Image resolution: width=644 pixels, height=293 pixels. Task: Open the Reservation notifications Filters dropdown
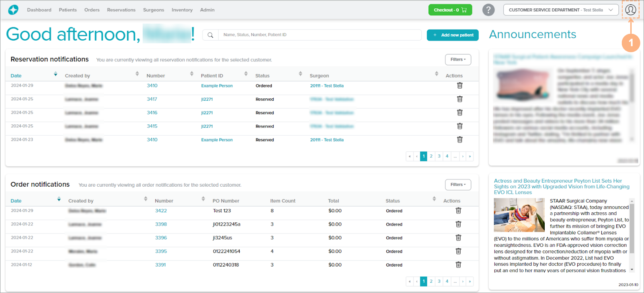pos(458,59)
